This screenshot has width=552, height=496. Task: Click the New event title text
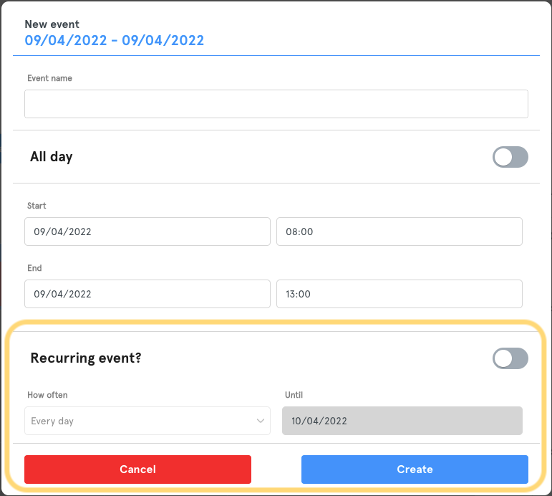click(x=52, y=24)
